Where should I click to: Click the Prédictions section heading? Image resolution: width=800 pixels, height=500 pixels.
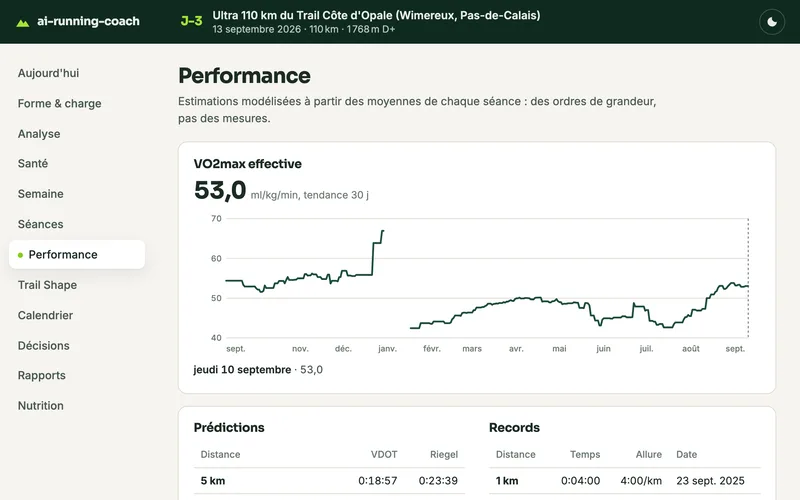(x=229, y=428)
